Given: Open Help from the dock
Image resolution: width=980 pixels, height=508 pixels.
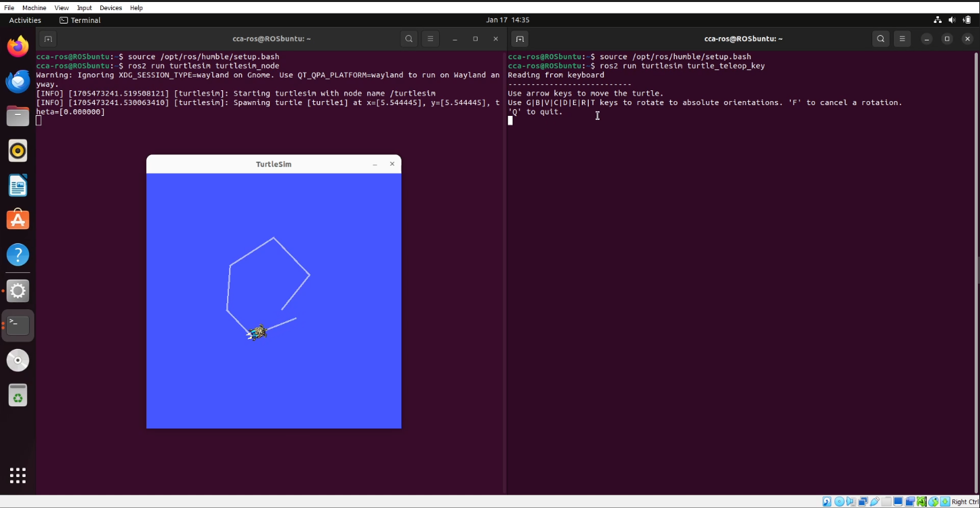Looking at the screenshot, I should tap(18, 255).
